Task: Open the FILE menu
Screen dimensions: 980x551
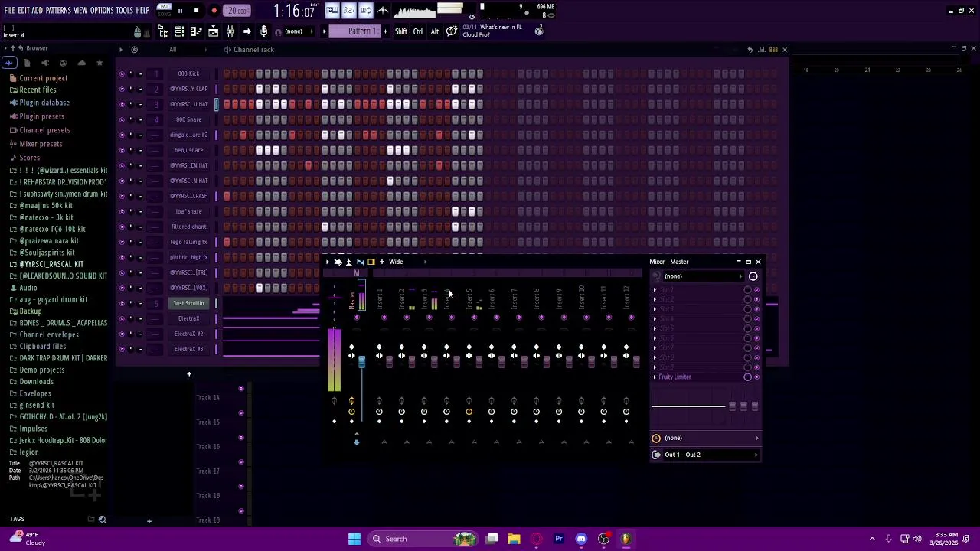Action: 9,11
